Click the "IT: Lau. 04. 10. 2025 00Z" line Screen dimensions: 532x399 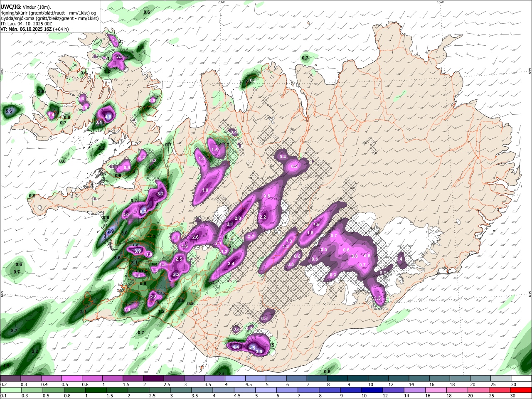(26, 24)
